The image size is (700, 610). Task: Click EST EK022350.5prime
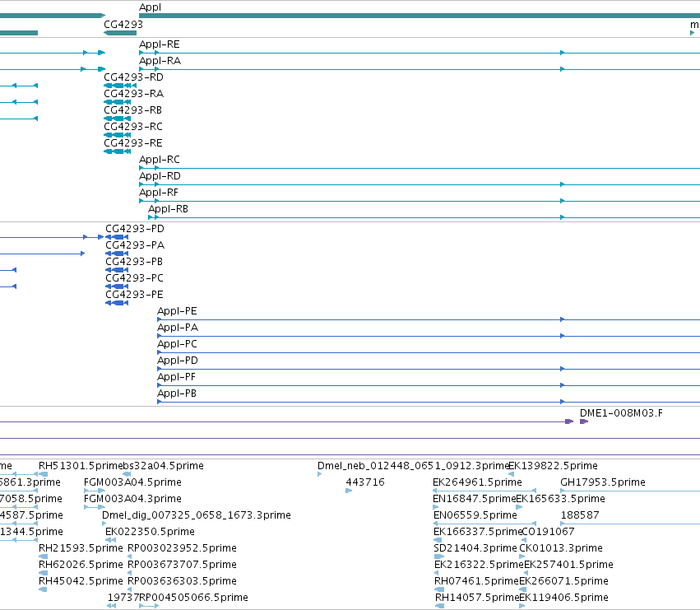(150, 533)
